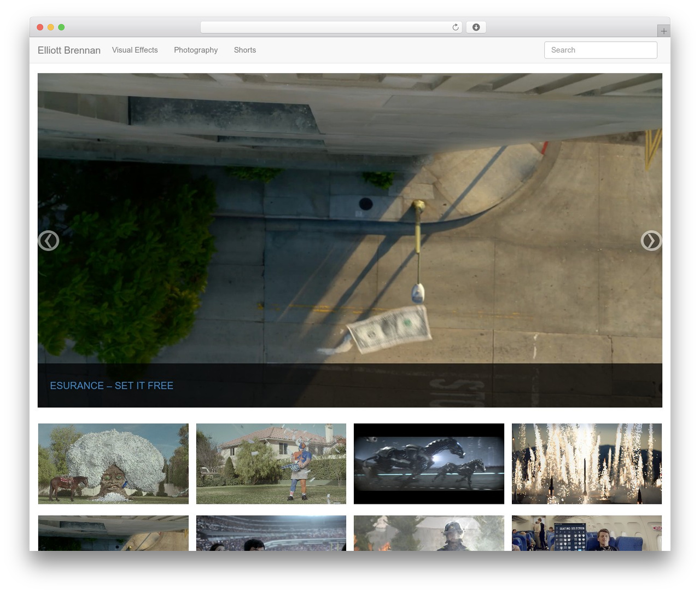The height and width of the screenshot is (593, 700).
Task: Click the browser address bar
Action: [331, 27]
